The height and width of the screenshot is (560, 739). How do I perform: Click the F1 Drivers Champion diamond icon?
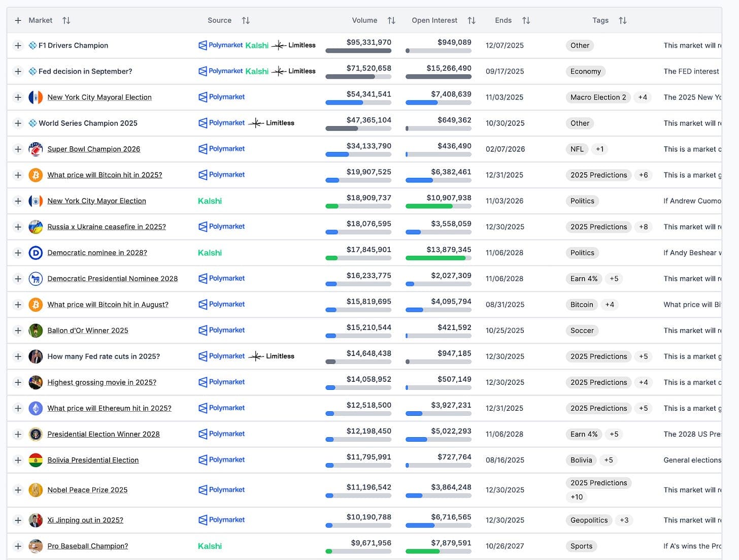tap(32, 45)
